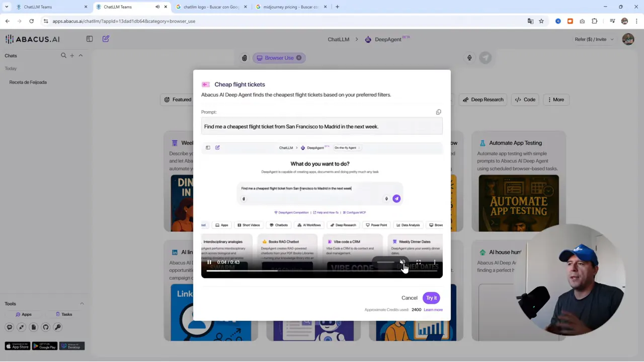Click the search icon in the Chats sidebar
The width and height of the screenshot is (644, 362).
point(63,55)
